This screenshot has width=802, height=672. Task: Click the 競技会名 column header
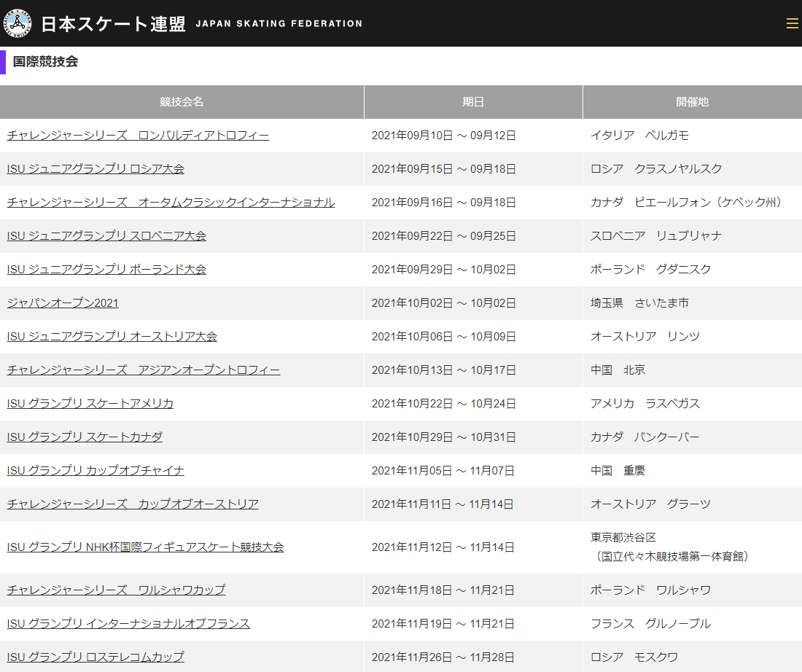coord(182,102)
